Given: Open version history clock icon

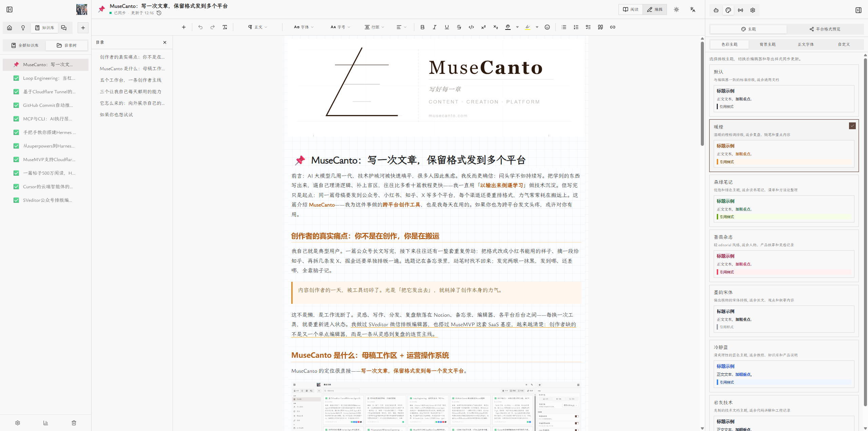Looking at the screenshot, I should (x=159, y=13).
